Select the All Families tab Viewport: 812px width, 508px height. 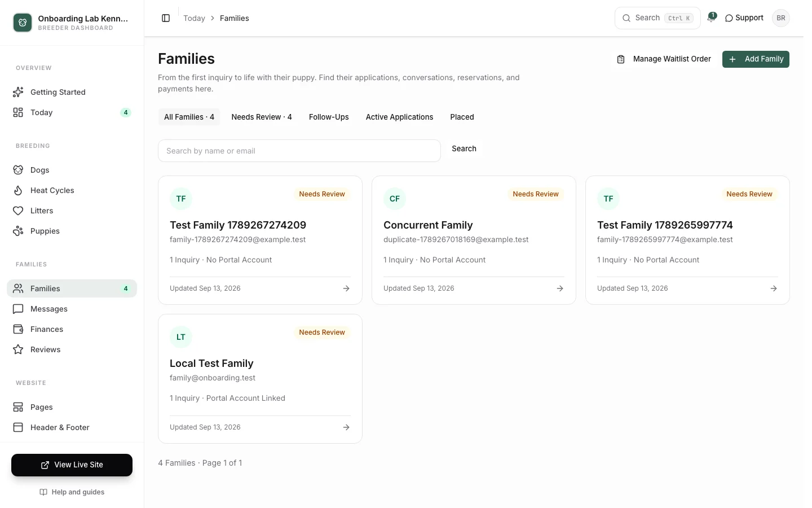189,117
